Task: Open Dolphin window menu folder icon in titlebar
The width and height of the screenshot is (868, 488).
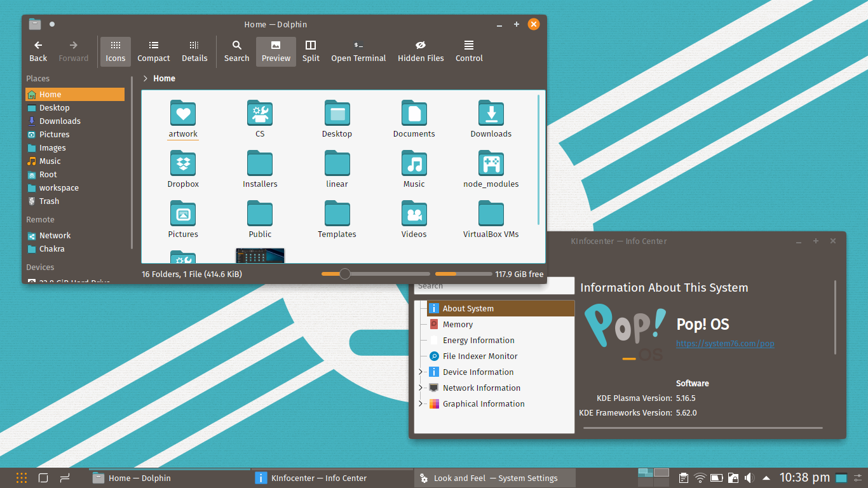Action: point(35,24)
